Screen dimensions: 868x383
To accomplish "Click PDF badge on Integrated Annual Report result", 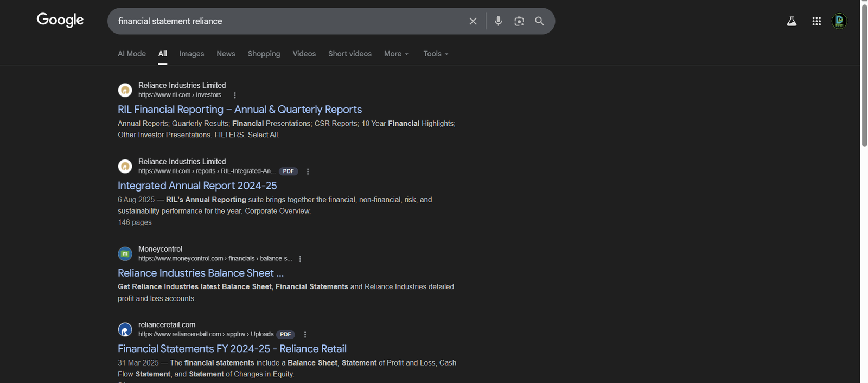I will 289,171.
